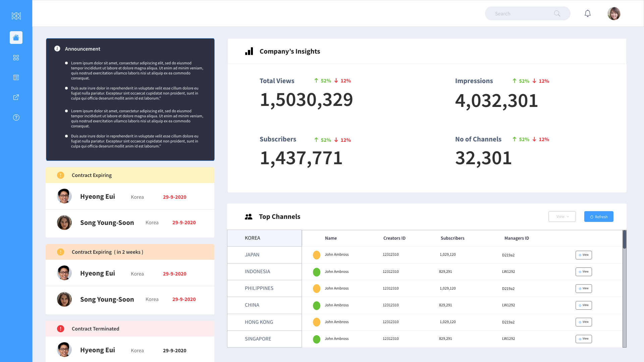This screenshot has width=644, height=362.
Task: Click View button in first channel row
Action: pos(584,255)
